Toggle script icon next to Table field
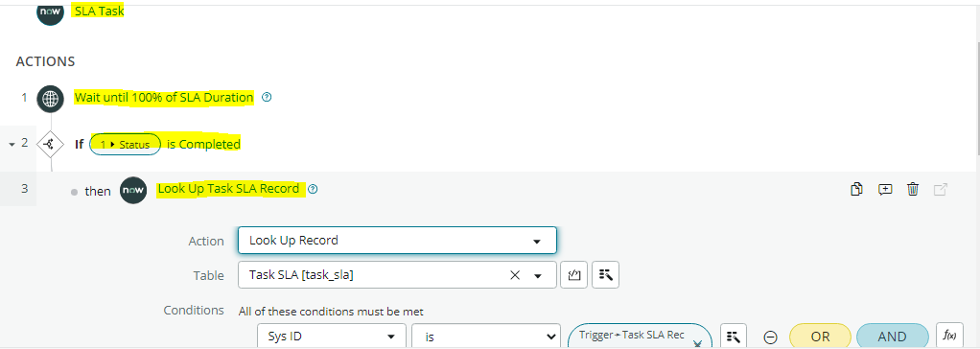 tap(573, 274)
